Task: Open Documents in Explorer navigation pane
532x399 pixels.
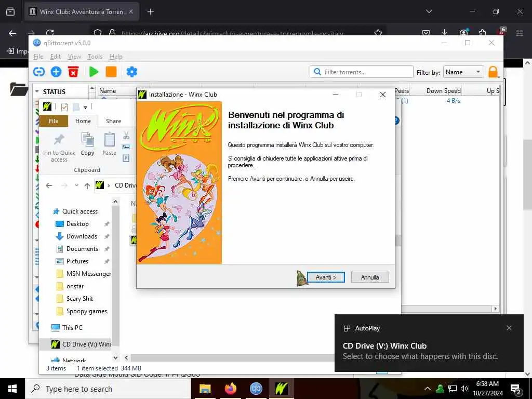Action: [x=82, y=249]
